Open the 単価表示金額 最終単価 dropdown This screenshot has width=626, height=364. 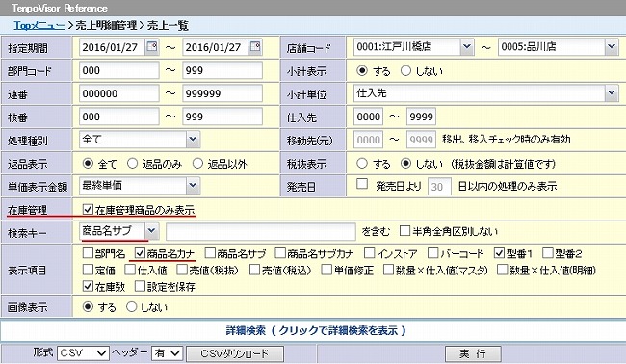tap(140, 185)
